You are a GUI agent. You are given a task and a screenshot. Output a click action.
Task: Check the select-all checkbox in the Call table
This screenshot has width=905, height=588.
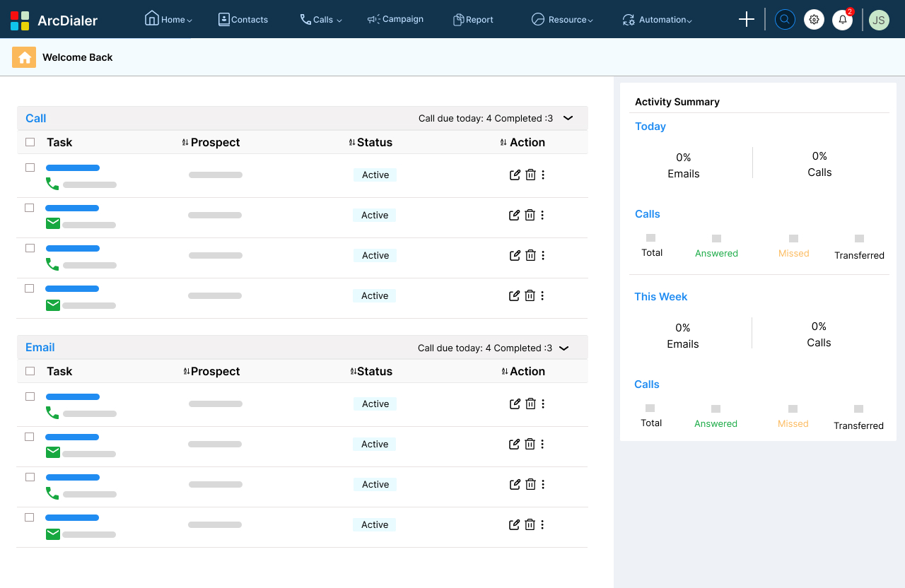(30, 141)
